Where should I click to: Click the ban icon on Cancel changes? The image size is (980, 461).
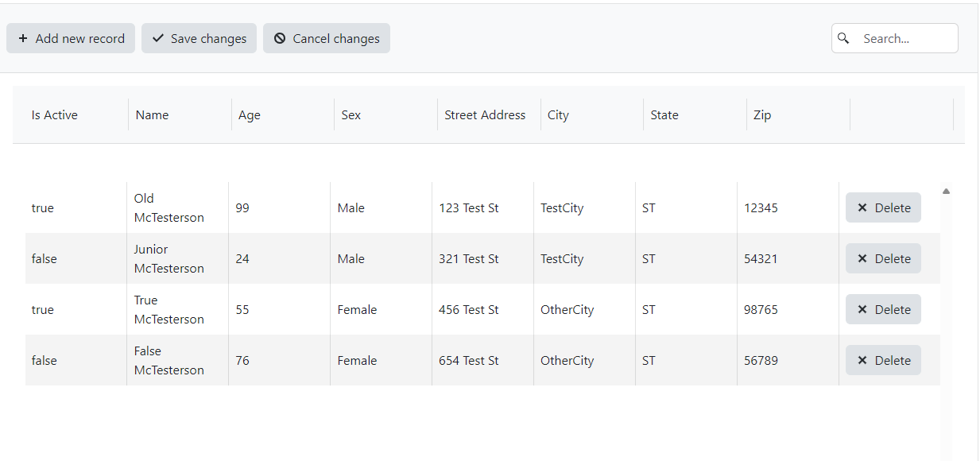coord(280,38)
